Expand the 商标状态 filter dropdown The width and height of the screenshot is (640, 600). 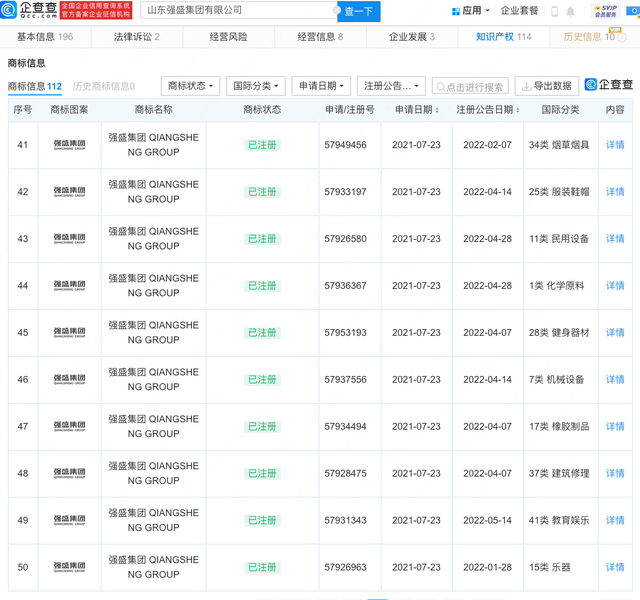(x=189, y=86)
